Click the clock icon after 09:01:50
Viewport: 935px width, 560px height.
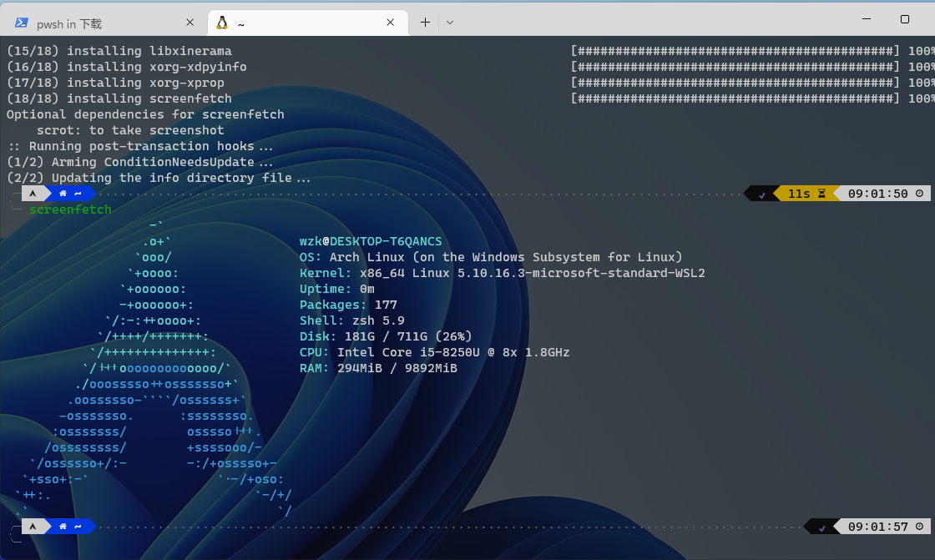[919, 194]
